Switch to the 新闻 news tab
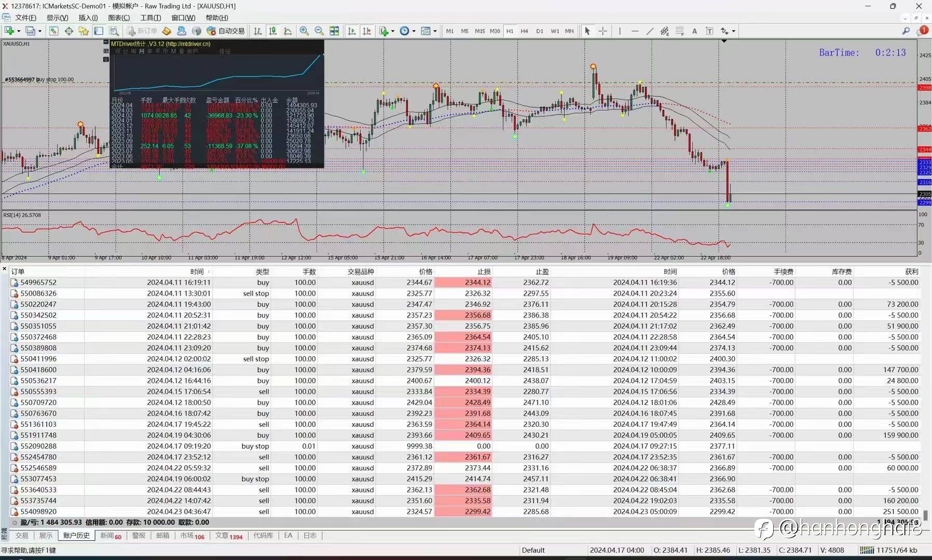The image size is (932, 560). tap(111, 536)
